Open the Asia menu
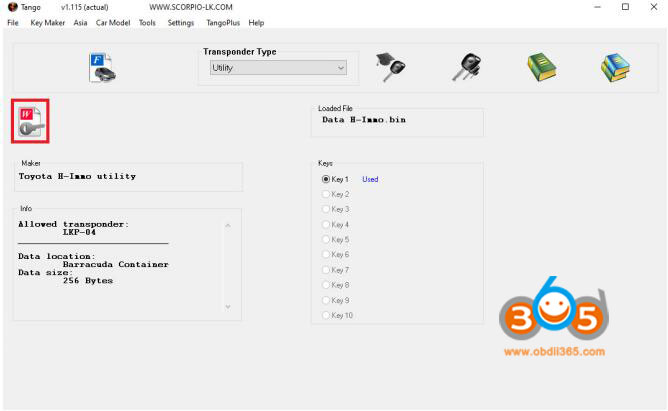This screenshot has height=411, width=668. tap(80, 23)
